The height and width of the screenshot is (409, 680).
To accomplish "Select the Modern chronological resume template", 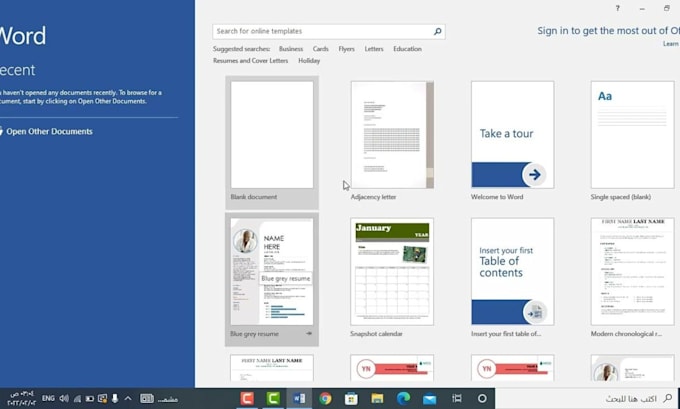I will [x=632, y=272].
